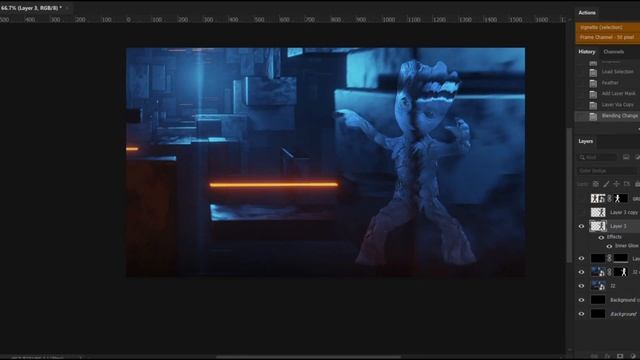The image size is (640, 360).
Task: Click the horizontal ruler at 500
Action: pyautogui.click(x=259, y=20)
